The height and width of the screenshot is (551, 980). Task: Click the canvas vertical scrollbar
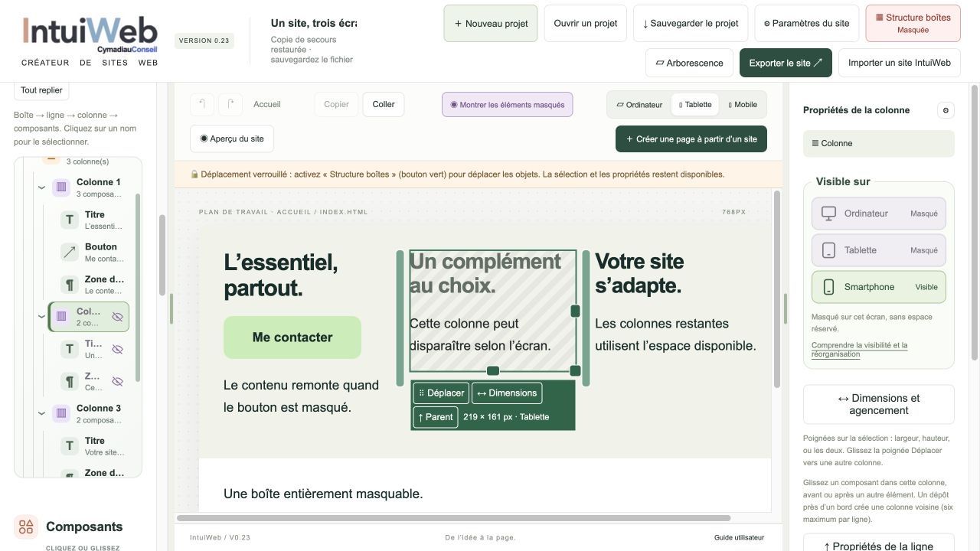coord(776,289)
